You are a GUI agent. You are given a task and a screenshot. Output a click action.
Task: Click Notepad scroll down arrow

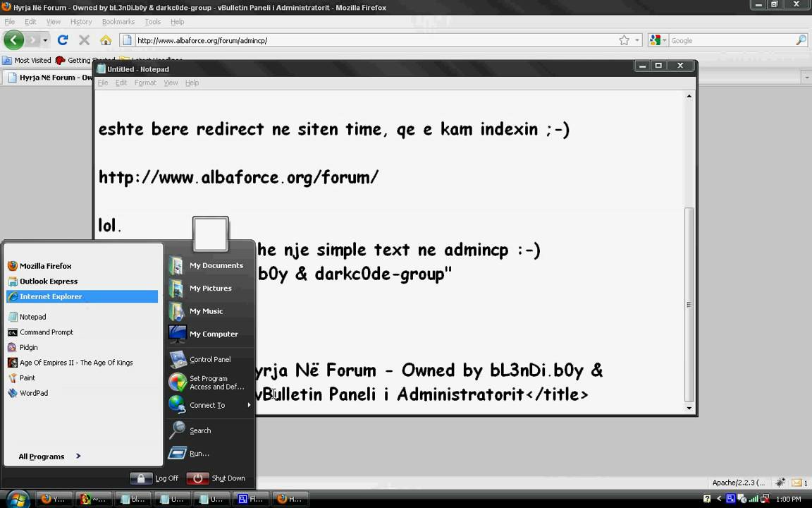pyautogui.click(x=689, y=408)
